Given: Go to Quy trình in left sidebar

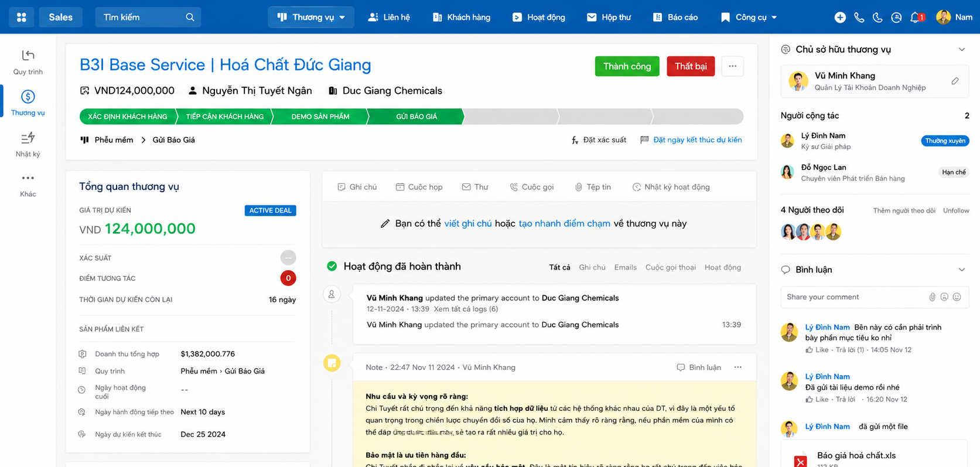Looking at the screenshot, I should click(28, 62).
